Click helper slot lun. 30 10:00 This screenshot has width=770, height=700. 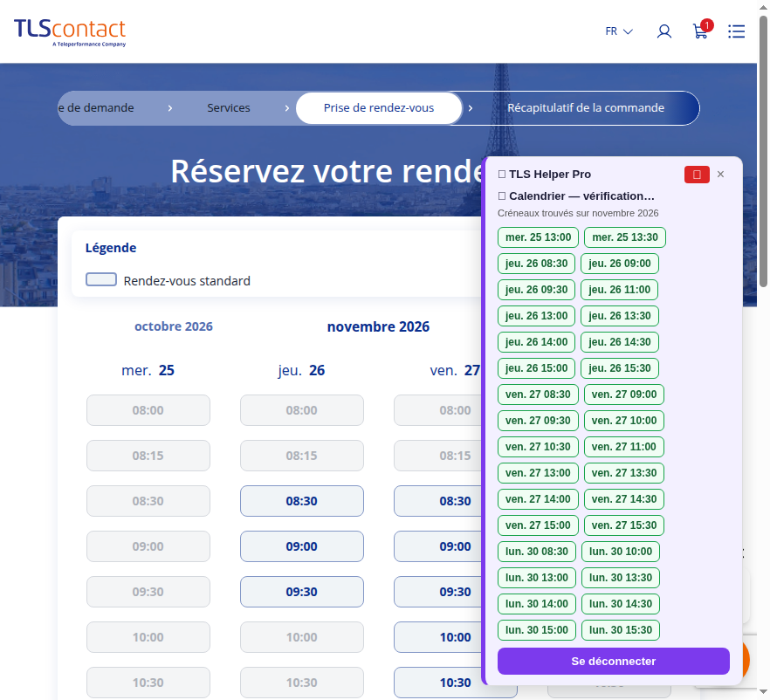pyautogui.click(x=620, y=552)
